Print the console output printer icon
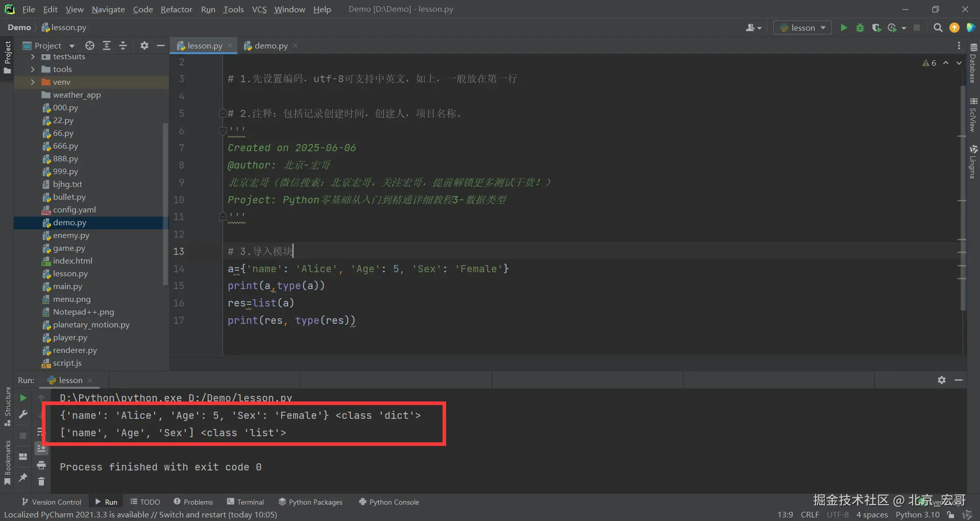 [x=41, y=465]
